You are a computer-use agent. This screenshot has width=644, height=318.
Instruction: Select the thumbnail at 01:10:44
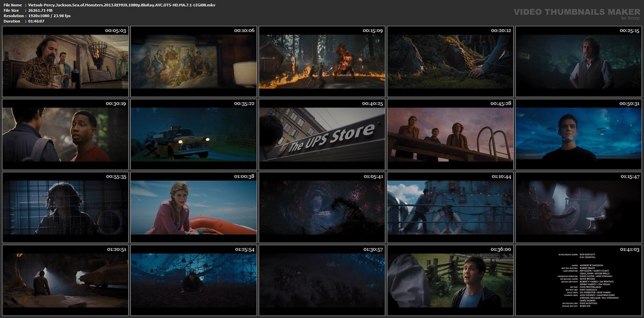pyautogui.click(x=450, y=207)
